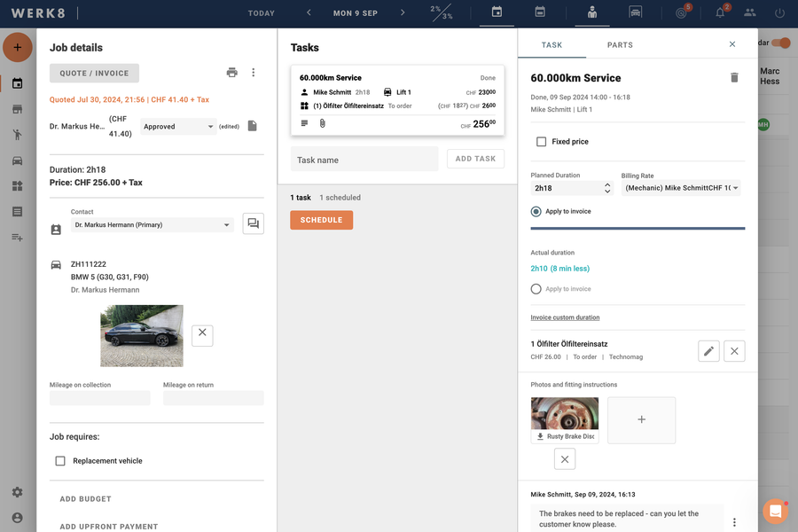The height and width of the screenshot is (532, 798).
Task: Edit the Ölfilter part with pencil icon
Action: [x=708, y=351]
